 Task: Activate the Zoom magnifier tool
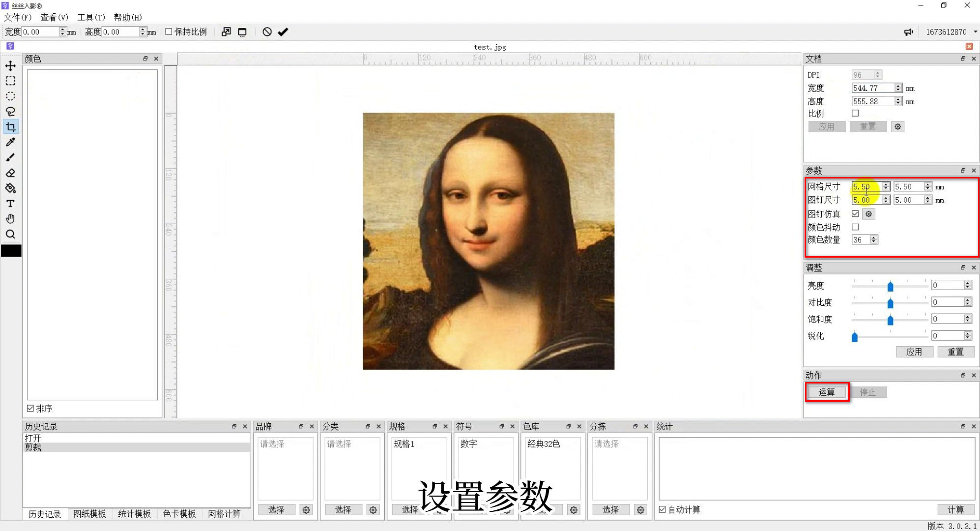click(10, 234)
